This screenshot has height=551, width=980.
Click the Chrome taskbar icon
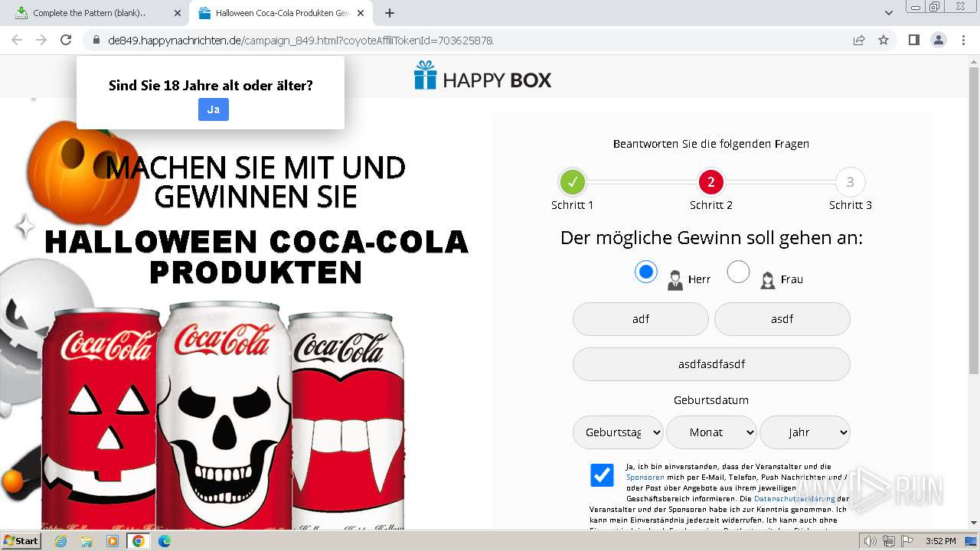pyautogui.click(x=139, y=541)
